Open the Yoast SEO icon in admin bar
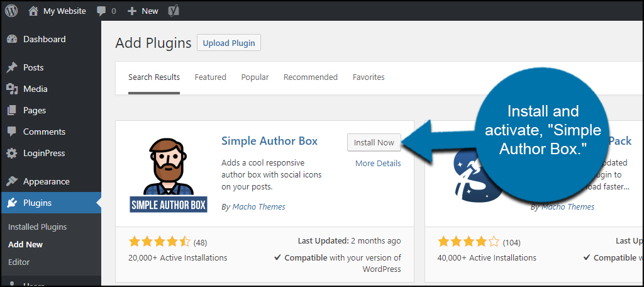 tap(174, 11)
